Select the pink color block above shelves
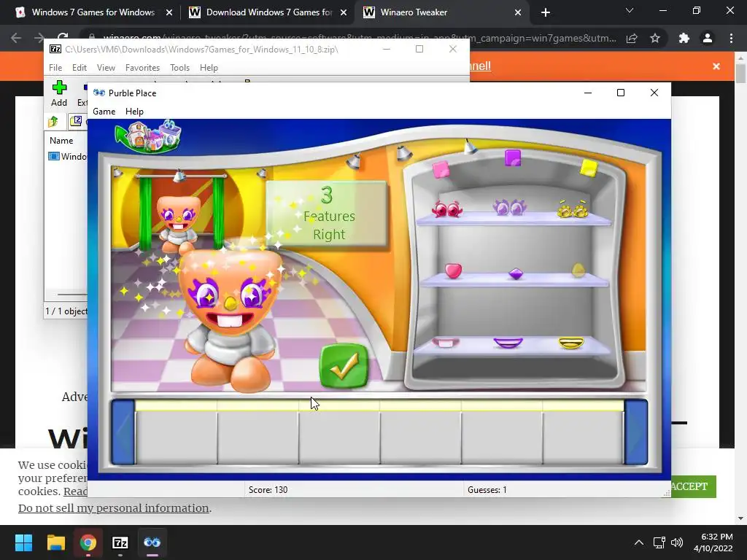The width and height of the screenshot is (747, 560). coord(441,169)
